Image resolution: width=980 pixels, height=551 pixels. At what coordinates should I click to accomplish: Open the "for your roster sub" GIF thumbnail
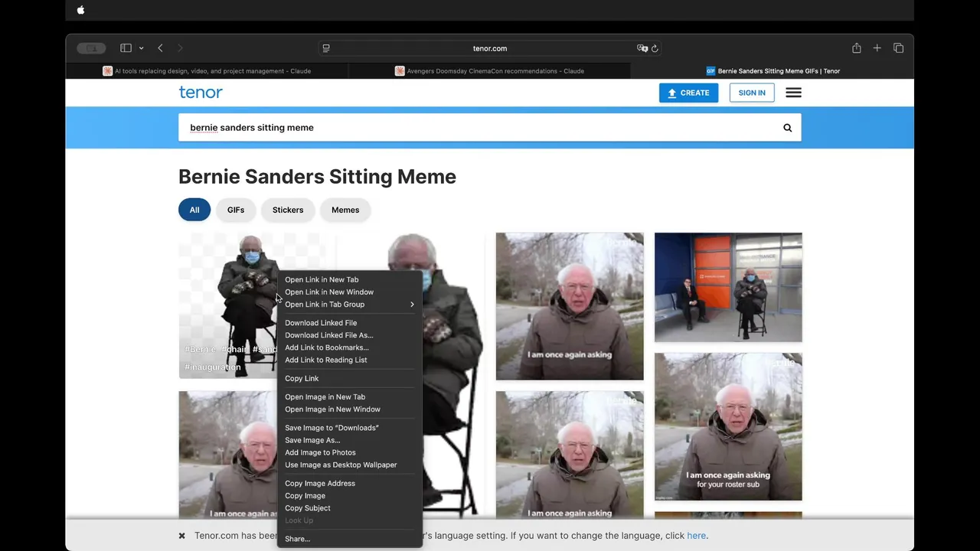(x=728, y=427)
